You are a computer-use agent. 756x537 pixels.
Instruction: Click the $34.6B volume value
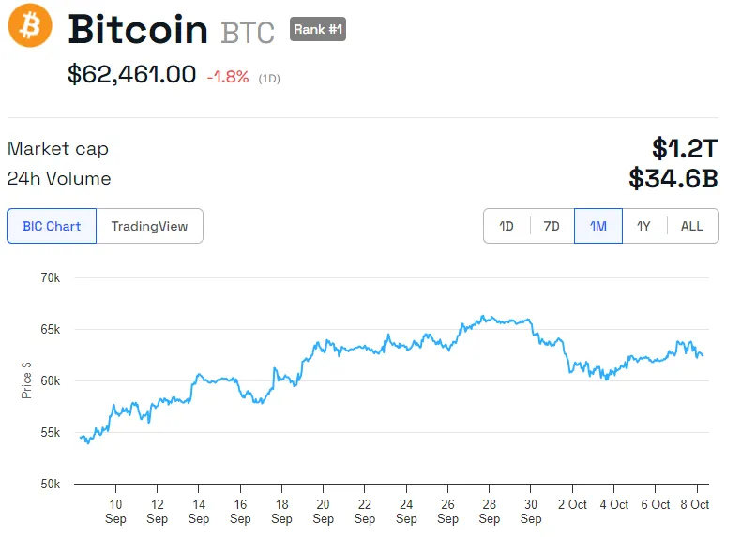(673, 178)
